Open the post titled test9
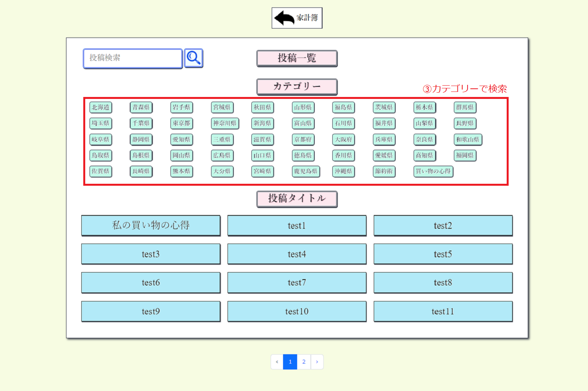588x391 pixels. (x=151, y=312)
